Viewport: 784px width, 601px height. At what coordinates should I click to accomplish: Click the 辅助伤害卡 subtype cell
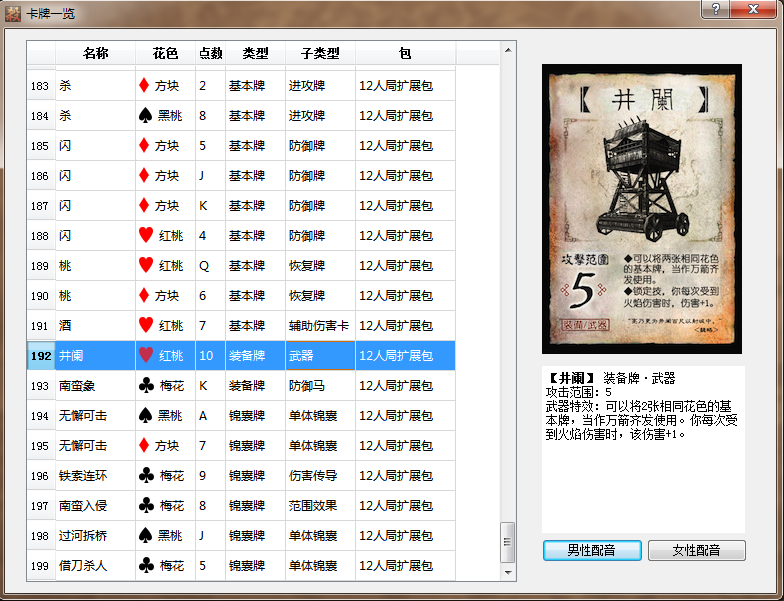[x=320, y=326]
